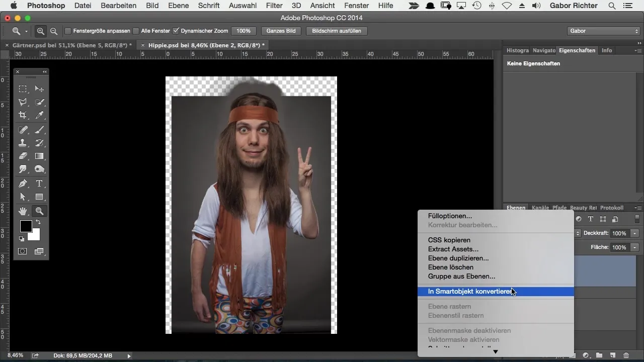Click Zoom In magnifier in options bar

tap(41, 31)
